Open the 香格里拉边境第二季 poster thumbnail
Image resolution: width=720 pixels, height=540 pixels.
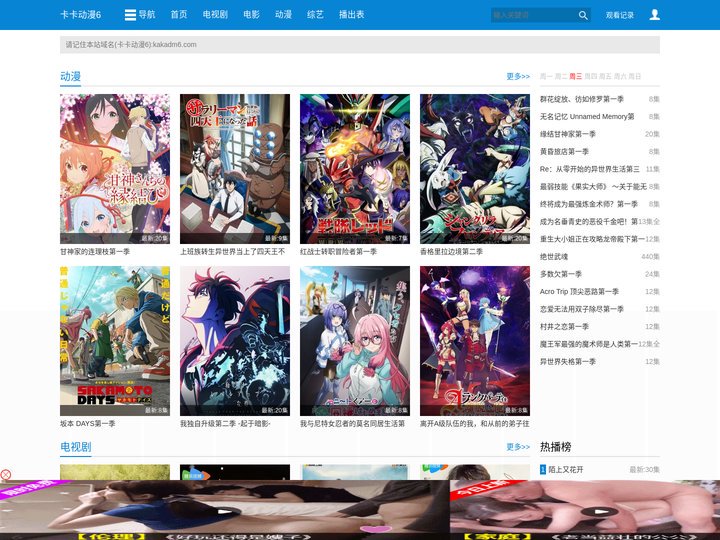click(x=475, y=169)
